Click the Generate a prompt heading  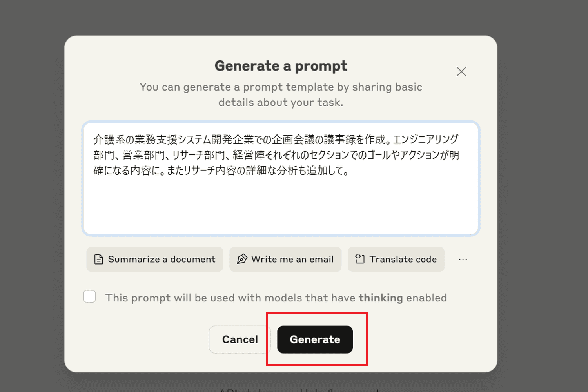281,66
